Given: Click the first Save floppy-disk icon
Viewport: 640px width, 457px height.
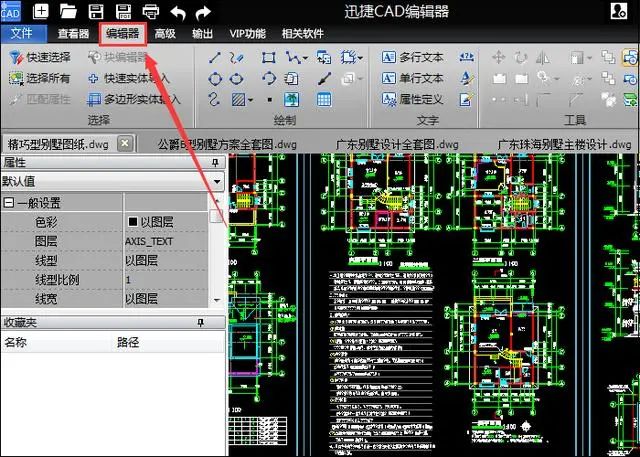Looking at the screenshot, I should [96, 11].
